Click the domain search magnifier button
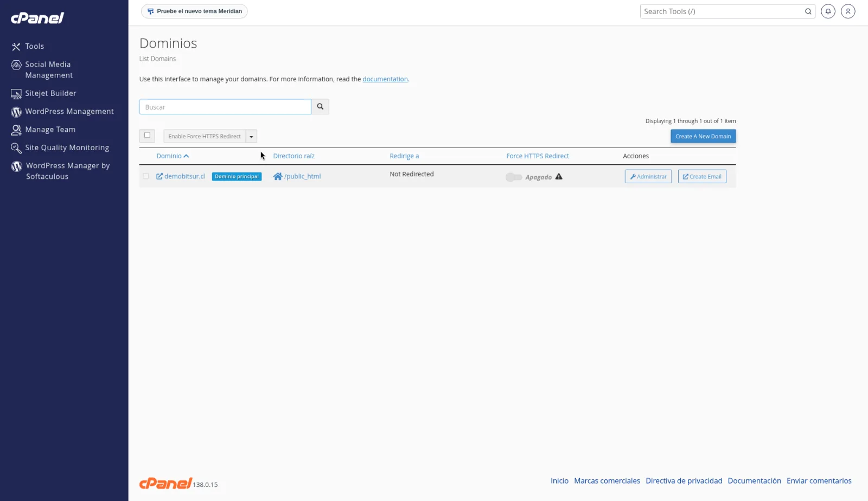868x501 pixels. (x=320, y=107)
